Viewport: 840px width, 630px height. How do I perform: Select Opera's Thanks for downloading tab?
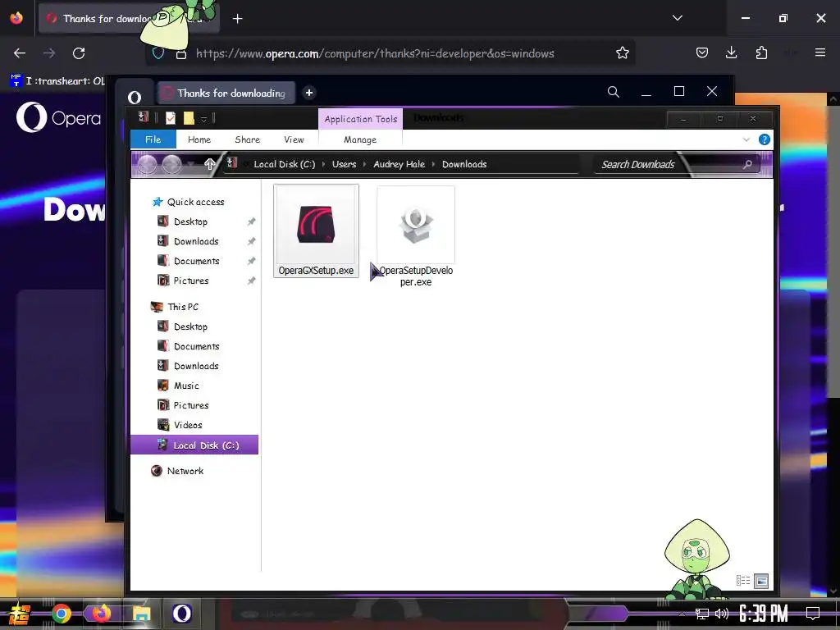click(226, 93)
